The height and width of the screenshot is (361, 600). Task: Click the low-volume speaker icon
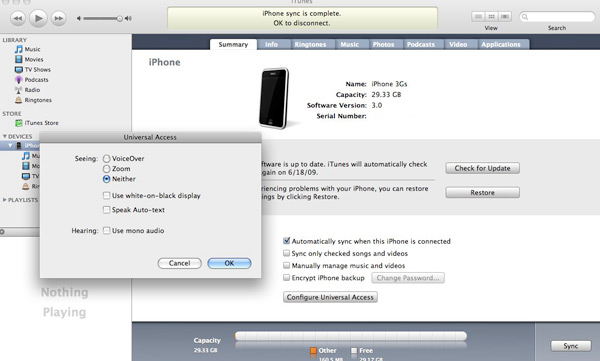pyautogui.click(x=79, y=18)
